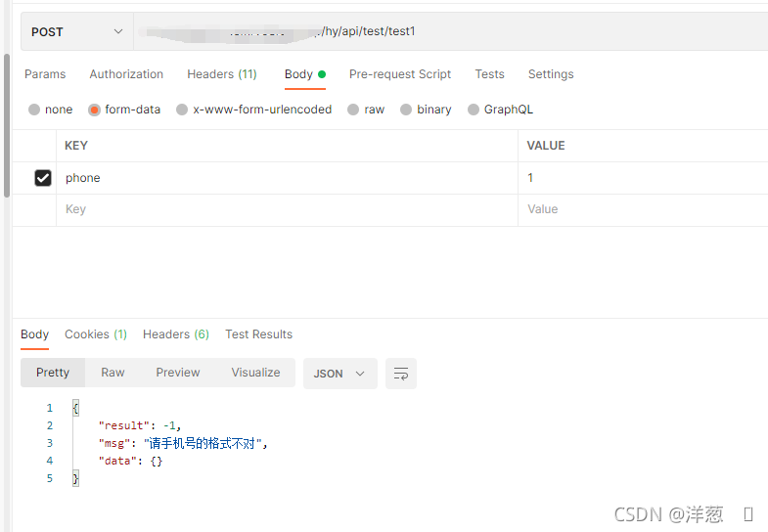Click the closing brace on response line 5
The image size is (768, 532).
point(75,478)
